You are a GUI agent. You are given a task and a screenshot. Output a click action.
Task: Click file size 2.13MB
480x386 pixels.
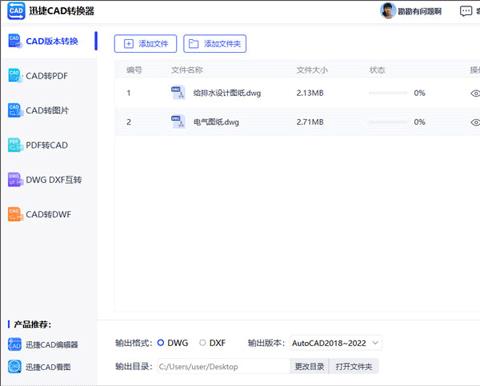click(310, 93)
